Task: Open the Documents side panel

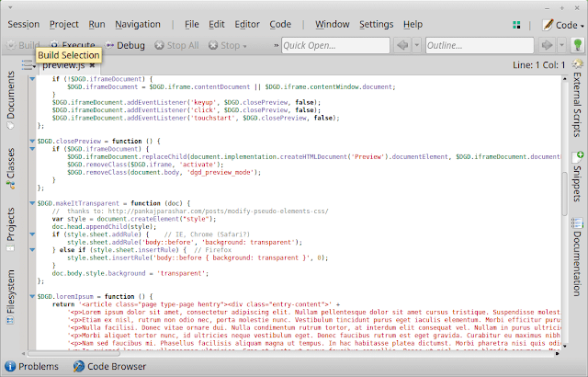Action: tap(10, 100)
